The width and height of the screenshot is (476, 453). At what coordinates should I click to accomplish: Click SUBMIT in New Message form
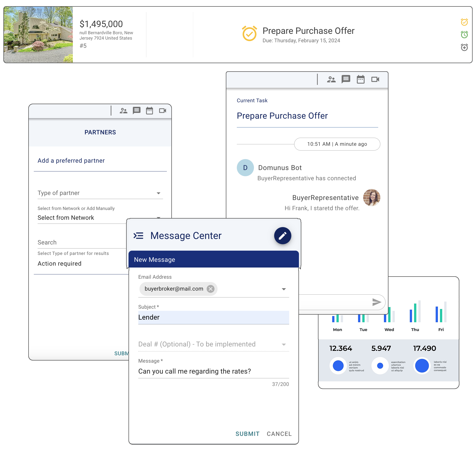[x=247, y=434]
